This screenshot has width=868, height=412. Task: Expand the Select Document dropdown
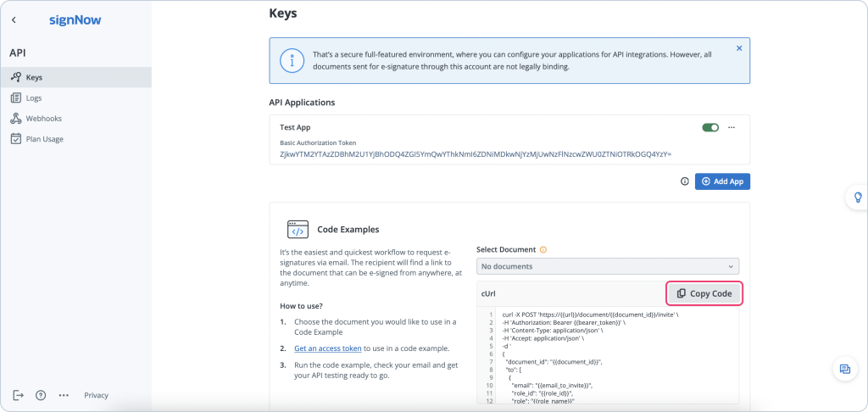[x=608, y=266]
